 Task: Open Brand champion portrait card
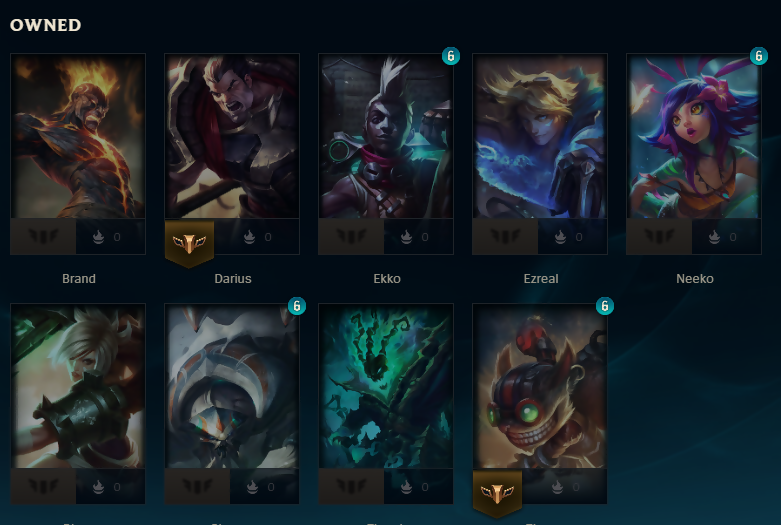(x=78, y=136)
